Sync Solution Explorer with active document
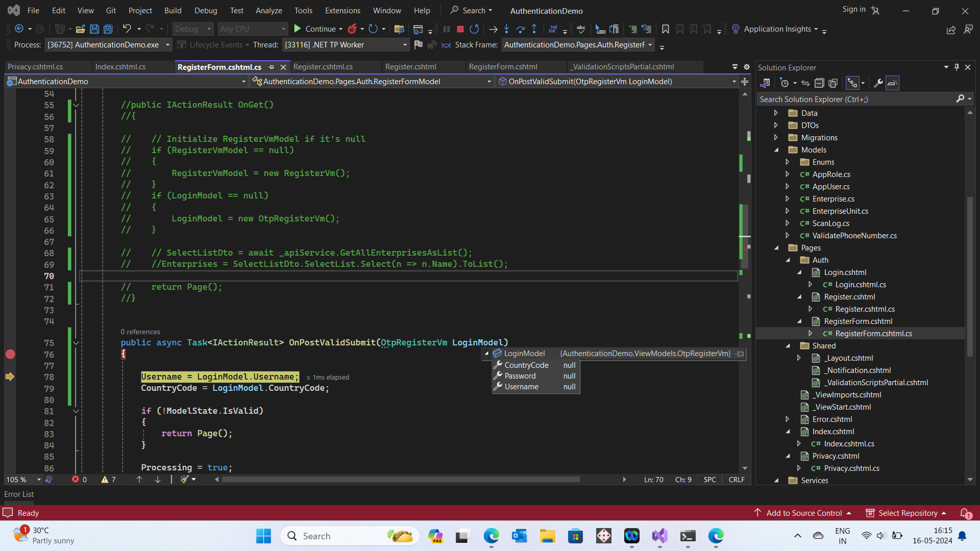This screenshot has height=551, width=980. [805, 83]
